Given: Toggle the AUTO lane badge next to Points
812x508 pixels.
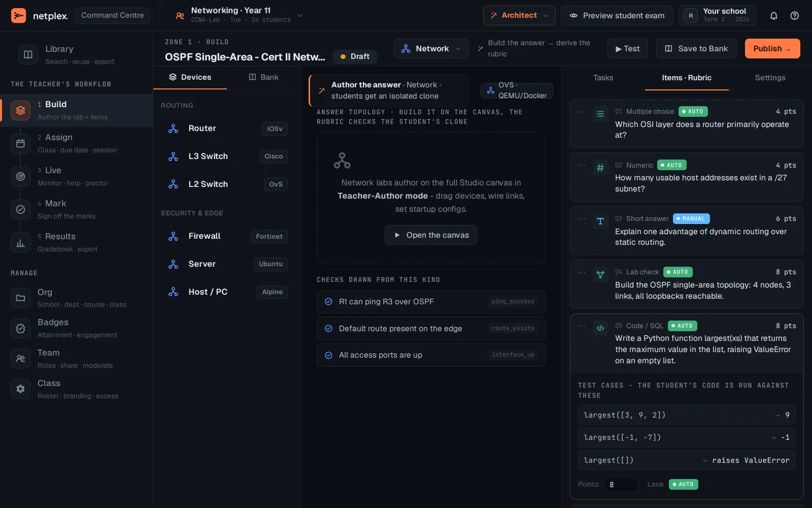Looking at the screenshot, I should 683,485.
